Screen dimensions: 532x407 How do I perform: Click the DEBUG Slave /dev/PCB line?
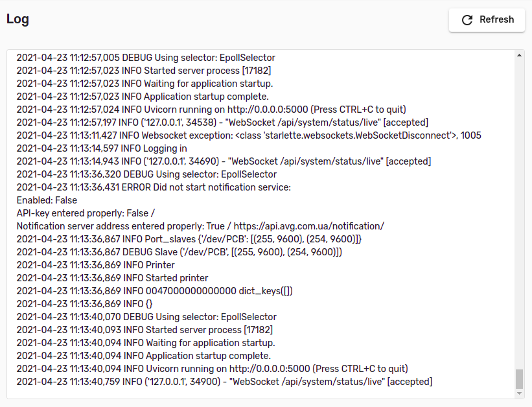tap(179, 252)
